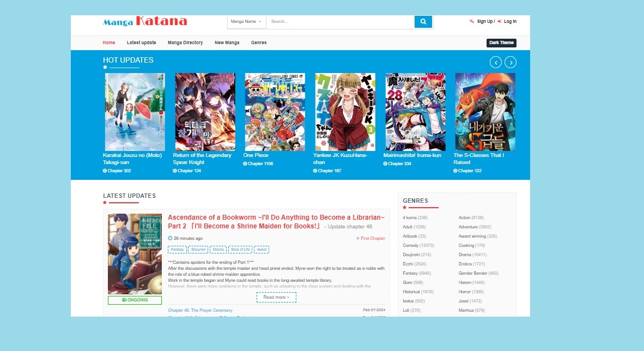Open the Josei genre
Image resolution: width=644 pixels, height=351 pixels.
click(x=470, y=301)
